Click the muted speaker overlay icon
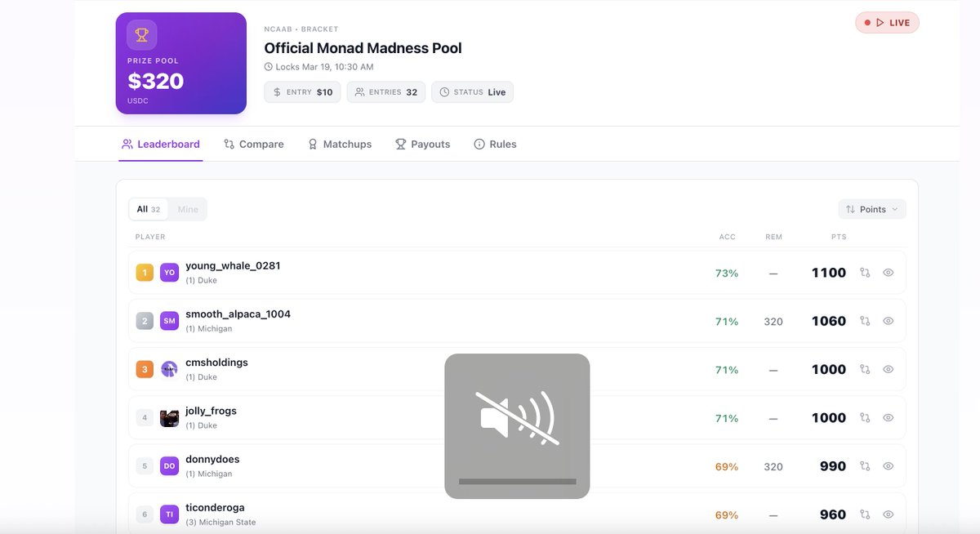Screen dimensions: 980x534 [517, 418]
